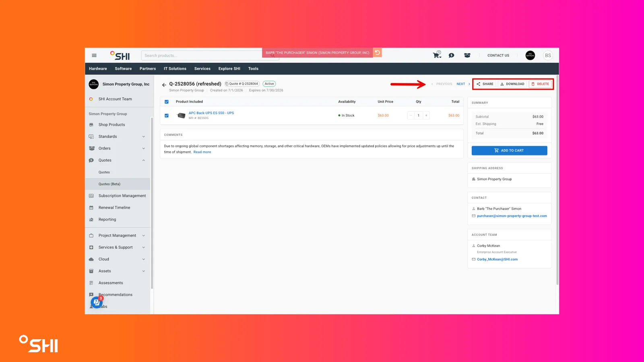Screen dimensions: 644x362
Task: Open Subscription Management in sidebar
Action: (x=118, y=196)
